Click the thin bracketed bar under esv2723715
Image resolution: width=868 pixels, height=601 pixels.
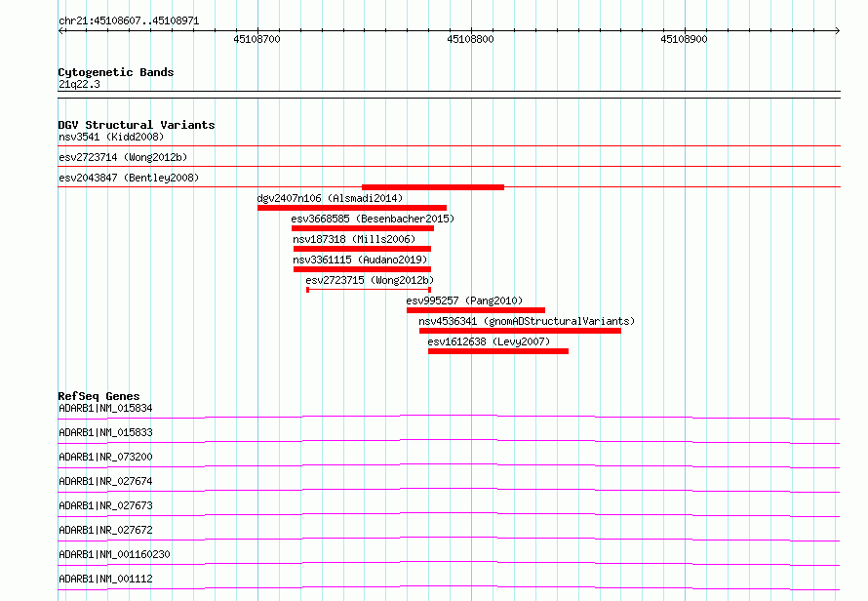pos(369,290)
